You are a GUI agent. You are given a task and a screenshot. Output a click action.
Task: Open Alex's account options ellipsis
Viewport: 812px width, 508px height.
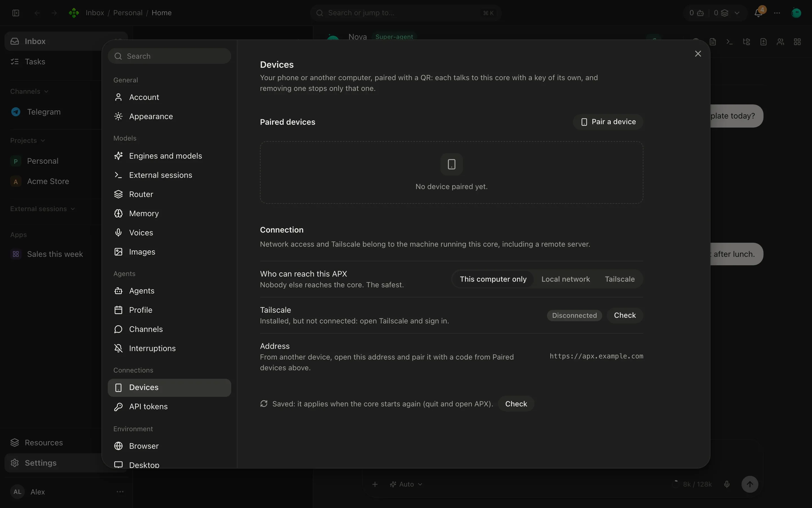tap(120, 492)
